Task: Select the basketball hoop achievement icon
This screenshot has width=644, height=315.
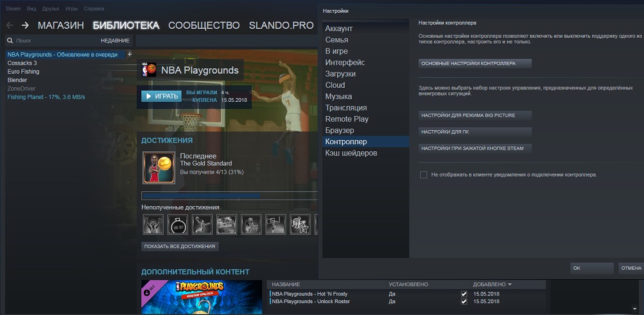Action: (x=276, y=224)
